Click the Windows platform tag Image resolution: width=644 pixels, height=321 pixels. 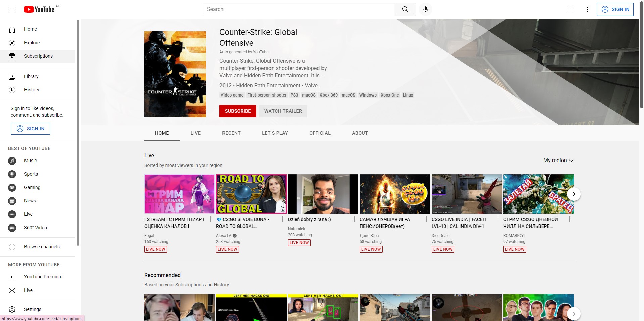368,95
